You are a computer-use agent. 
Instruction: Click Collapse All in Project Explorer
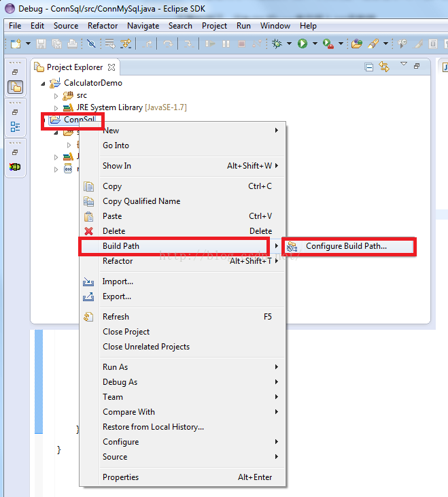368,67
